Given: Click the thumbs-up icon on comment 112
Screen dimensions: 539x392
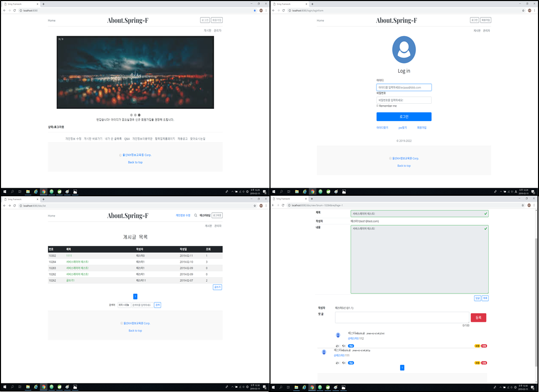Looking at the screenshot, I should point(338,346).
